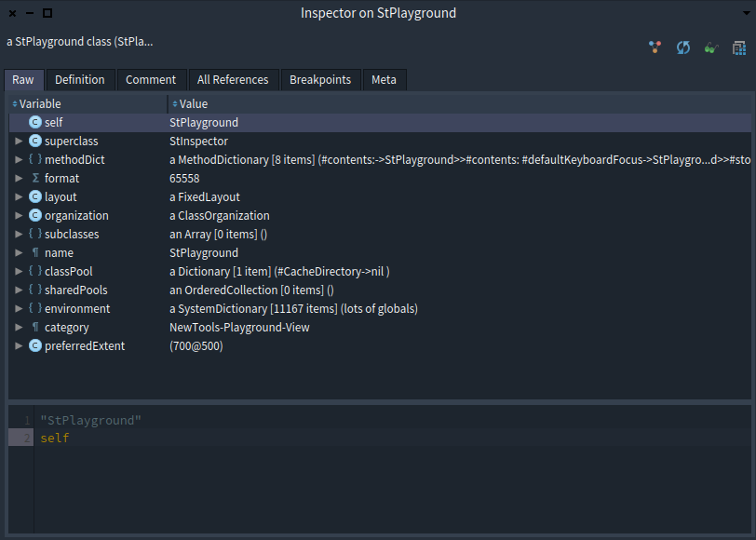Image resolution: width=756 pixels, height=540 pixels.
Task: Click the braces icon beside subclasses
Action: [35, 234]
